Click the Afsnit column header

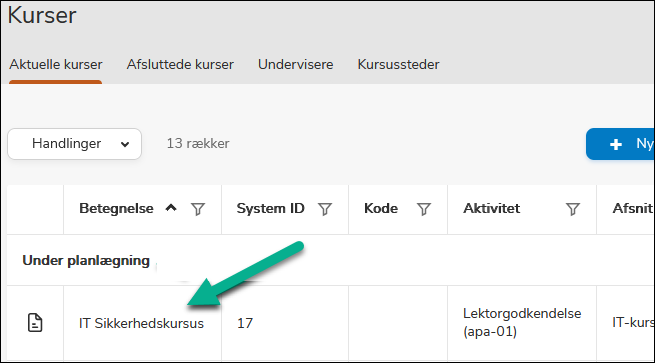632,208
